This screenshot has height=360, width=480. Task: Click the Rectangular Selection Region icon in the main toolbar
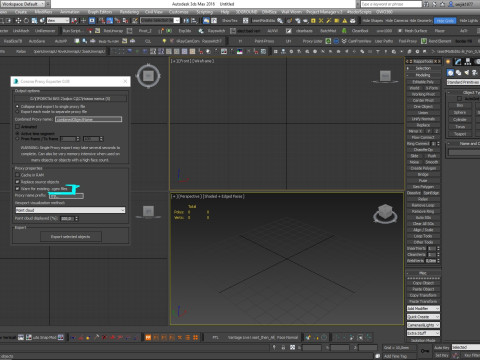[2, 21]
